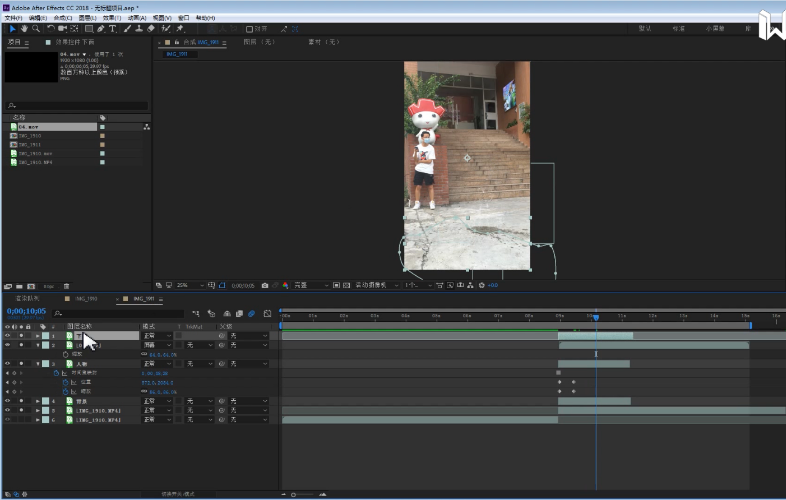Create new folder in Project panel

point(19,286)
